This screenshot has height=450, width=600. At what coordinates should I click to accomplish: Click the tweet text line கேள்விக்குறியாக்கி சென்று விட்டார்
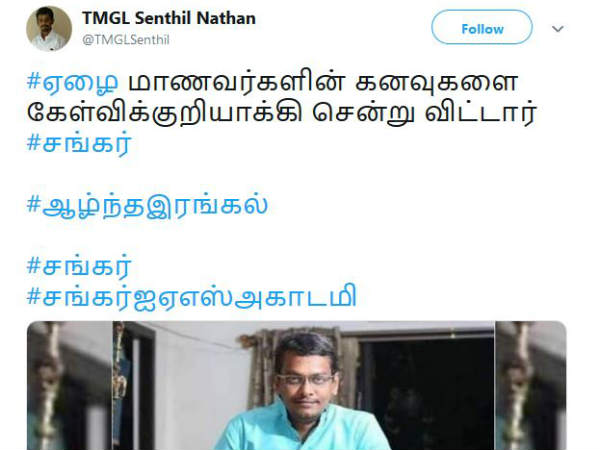(x=282, y=112)
